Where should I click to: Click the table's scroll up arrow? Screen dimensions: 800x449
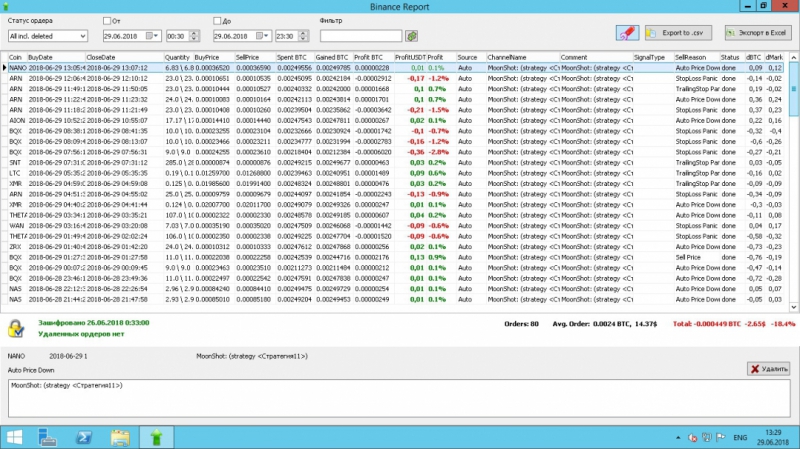click(794, 57)
